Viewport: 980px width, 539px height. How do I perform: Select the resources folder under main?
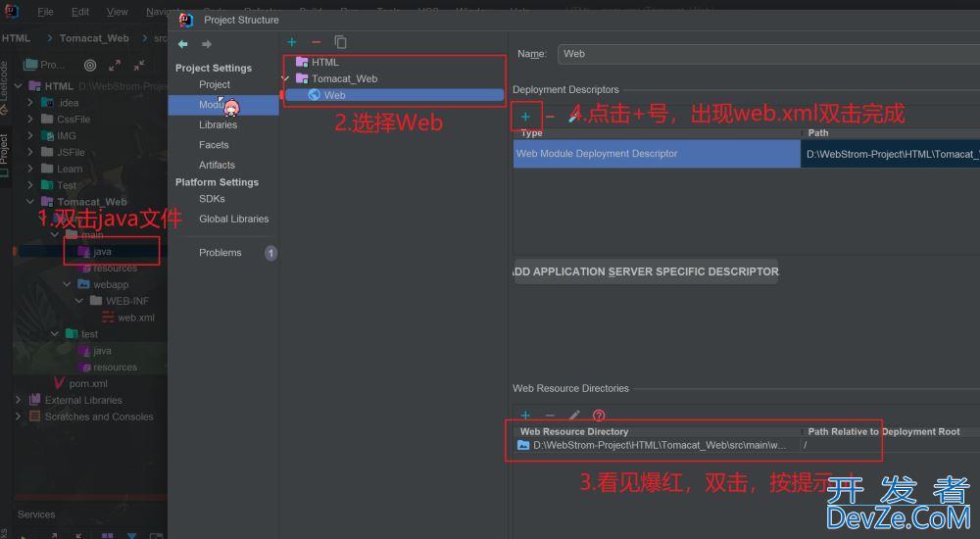110,268
